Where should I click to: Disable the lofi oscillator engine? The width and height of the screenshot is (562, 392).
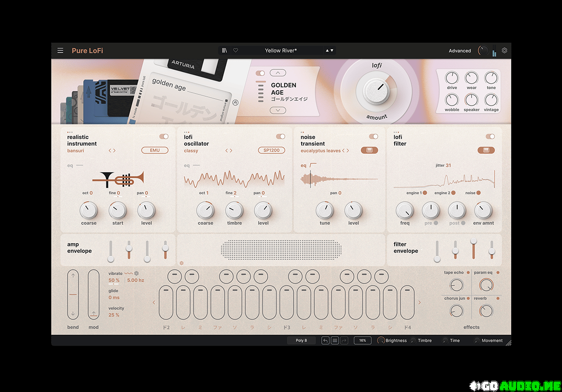(x=281, y=136)
